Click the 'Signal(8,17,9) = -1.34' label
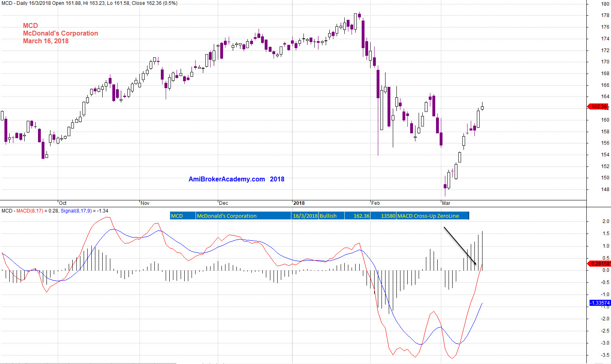611x364 pixels. point(84,211)
